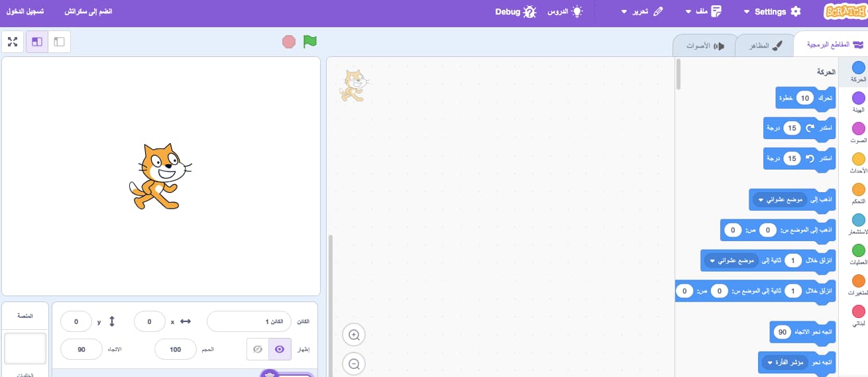Screen dimensions: 868x377
Task: Click the تحرك 10 خطوة move block
Action: tap(806, 98)
